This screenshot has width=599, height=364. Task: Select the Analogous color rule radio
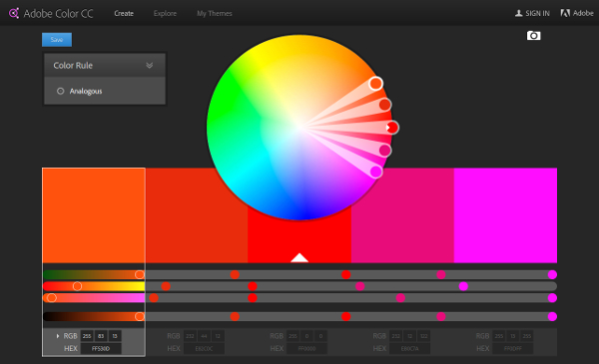(60, 91)
